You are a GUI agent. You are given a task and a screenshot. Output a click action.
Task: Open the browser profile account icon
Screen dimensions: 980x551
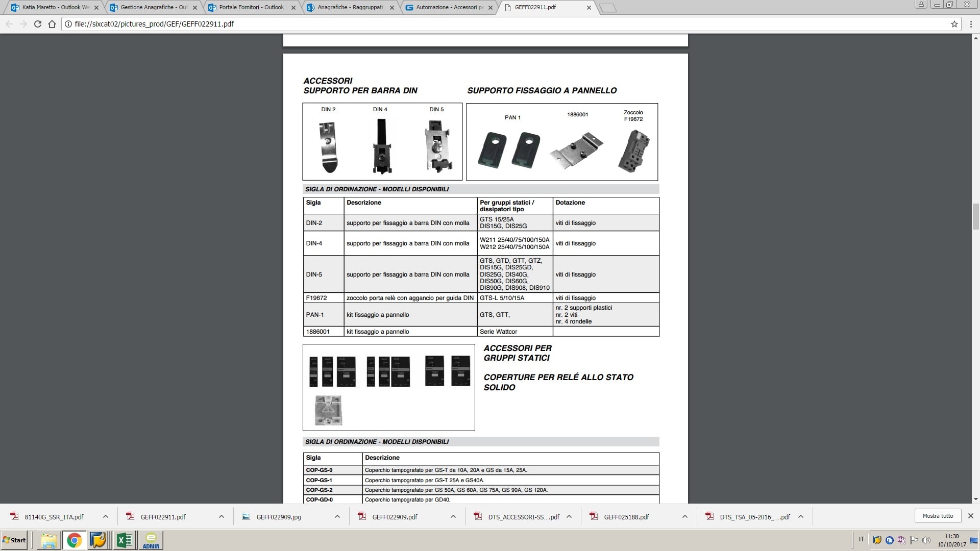pyautogui.click(x=920, y=4)
